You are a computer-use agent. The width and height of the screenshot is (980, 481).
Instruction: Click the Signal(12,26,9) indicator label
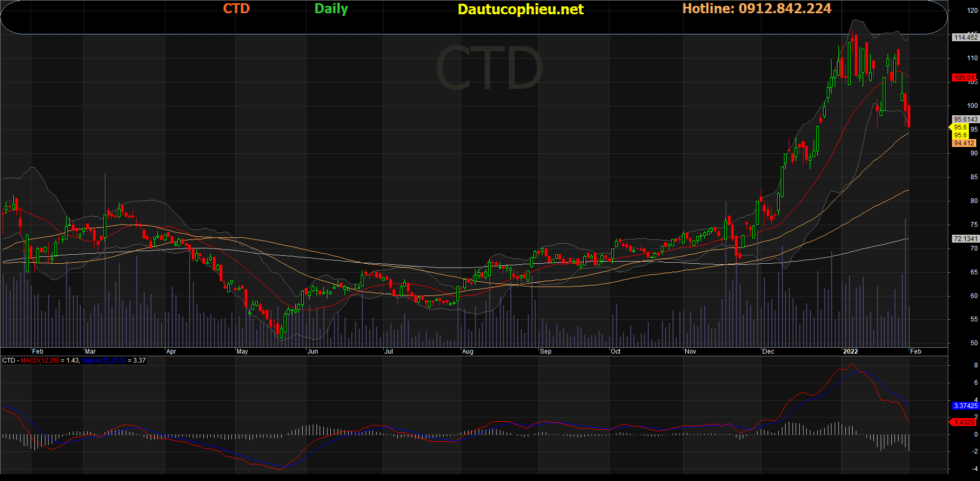coord(104,360)
